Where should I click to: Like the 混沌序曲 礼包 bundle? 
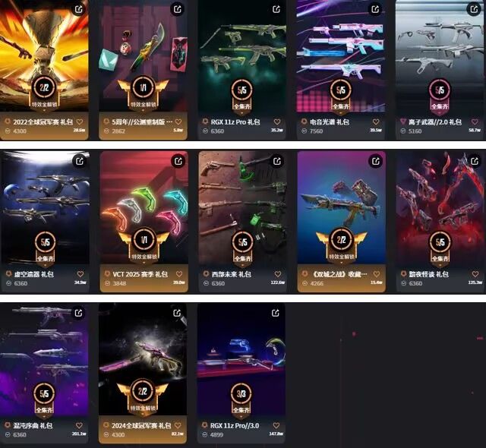(79, 425)
